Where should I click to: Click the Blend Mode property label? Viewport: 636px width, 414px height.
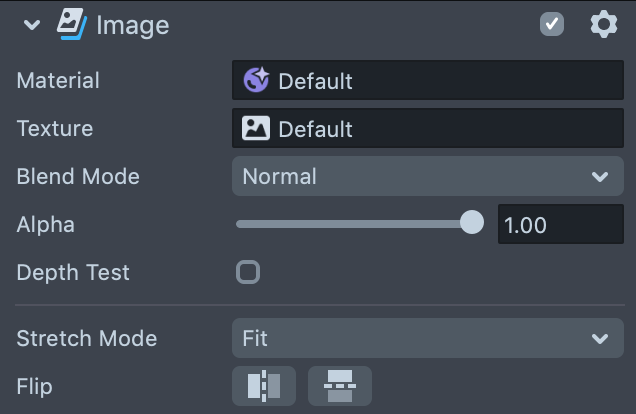point(78,177)
